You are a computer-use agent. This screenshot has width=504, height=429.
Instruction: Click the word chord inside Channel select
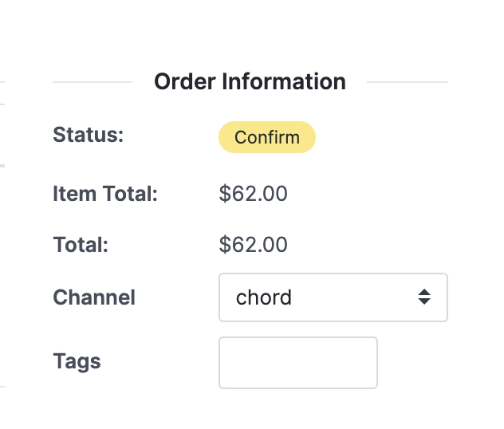click(x=264, y=297)
